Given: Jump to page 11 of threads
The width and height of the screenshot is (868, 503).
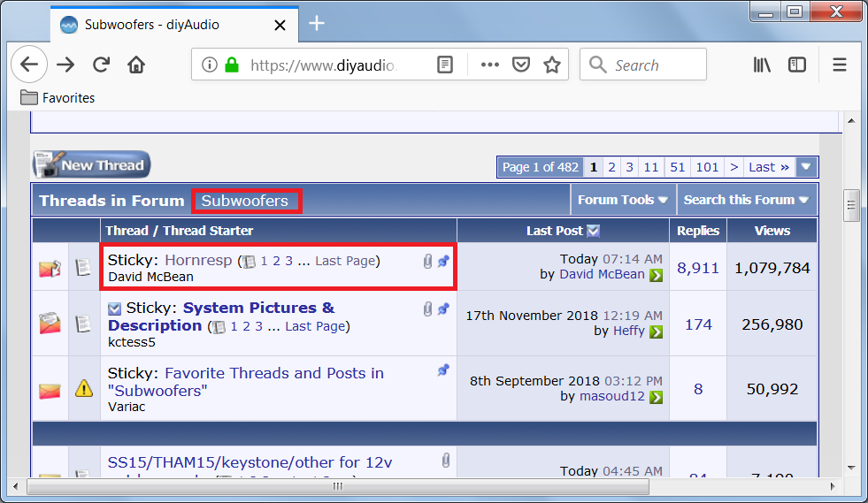Looking at the screenshot, I should point(651,167).
